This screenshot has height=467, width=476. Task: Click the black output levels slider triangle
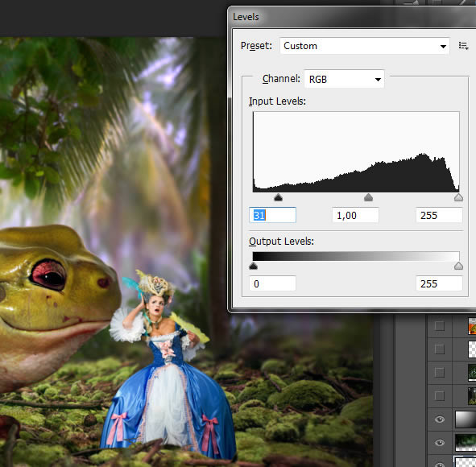tap(253, 267)
